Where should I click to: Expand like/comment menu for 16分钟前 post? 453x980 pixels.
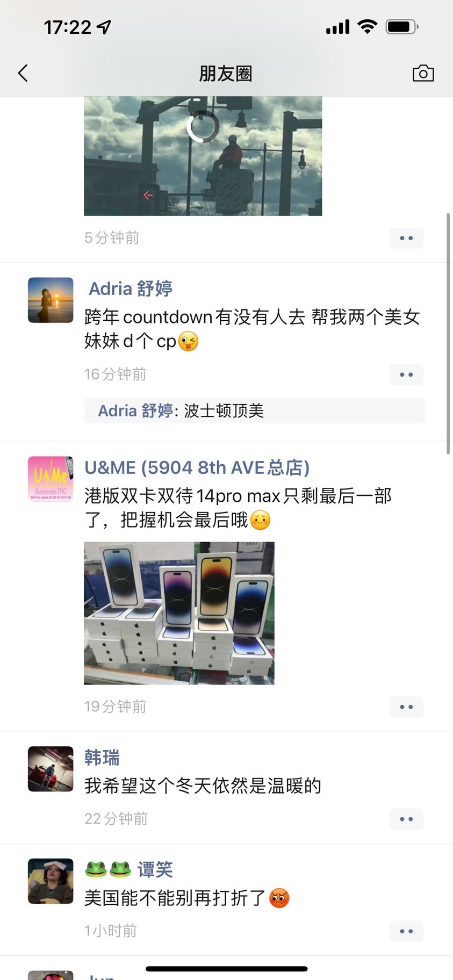[x=406, y=374]
